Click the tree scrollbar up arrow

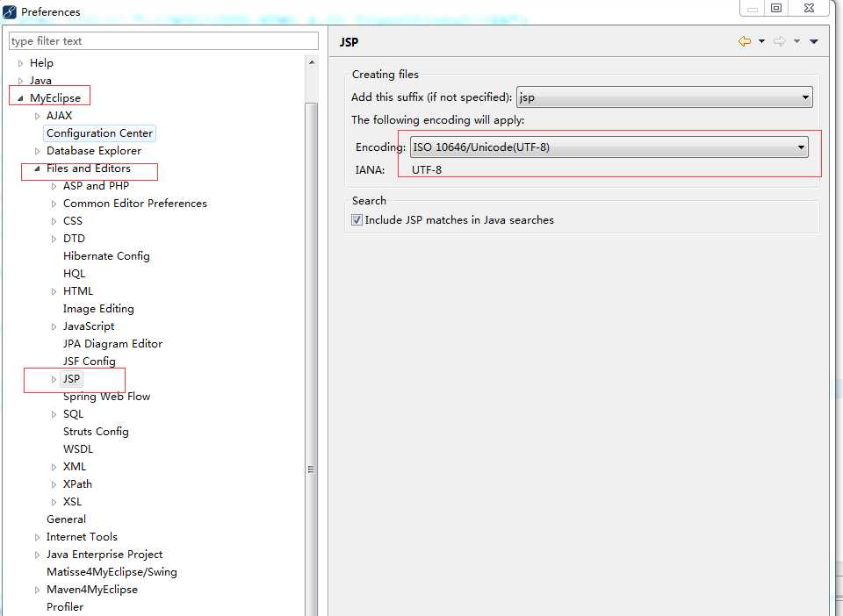(311, 62)
